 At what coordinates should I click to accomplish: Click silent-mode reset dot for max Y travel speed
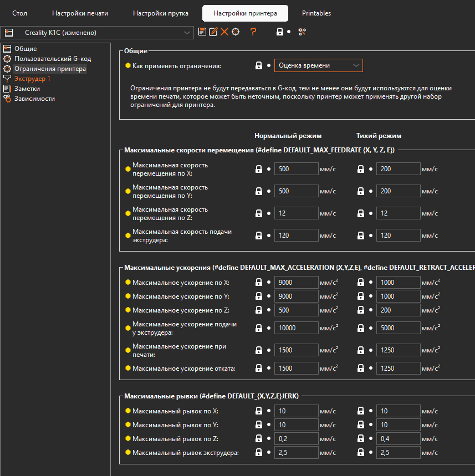pos(371,191)
